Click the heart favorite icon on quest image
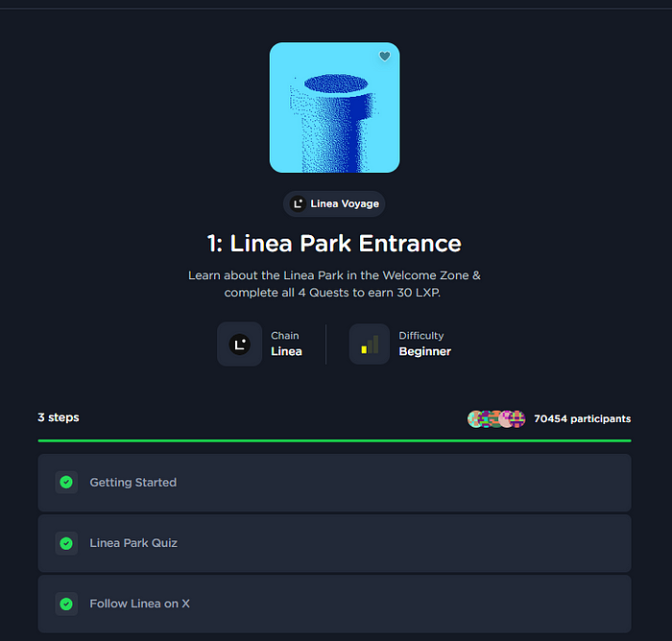 (x=384, y=56)
